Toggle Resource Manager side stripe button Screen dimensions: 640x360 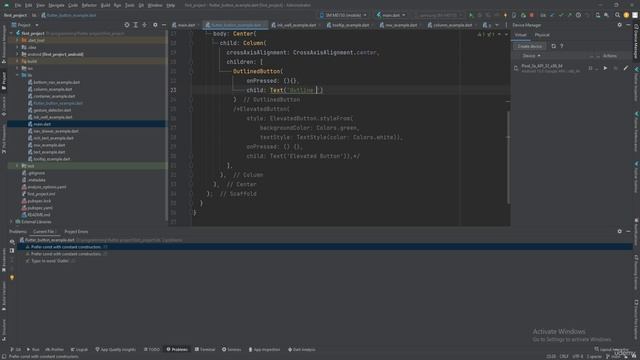coord(4,44)
